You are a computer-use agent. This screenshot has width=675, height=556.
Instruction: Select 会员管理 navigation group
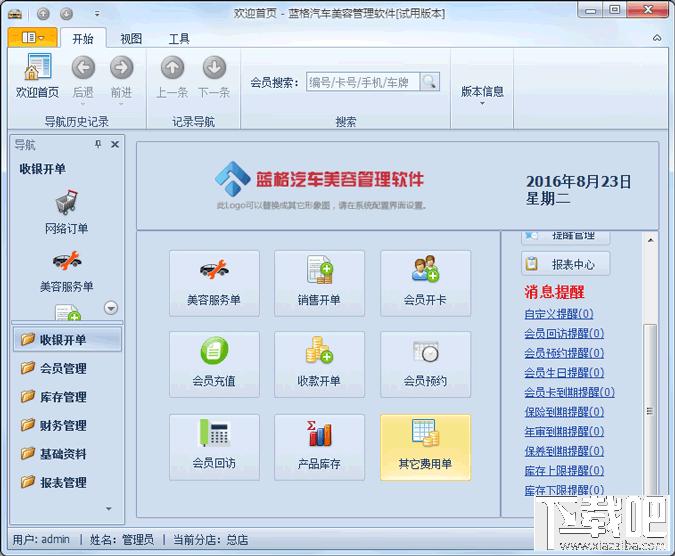click(68, 368)
